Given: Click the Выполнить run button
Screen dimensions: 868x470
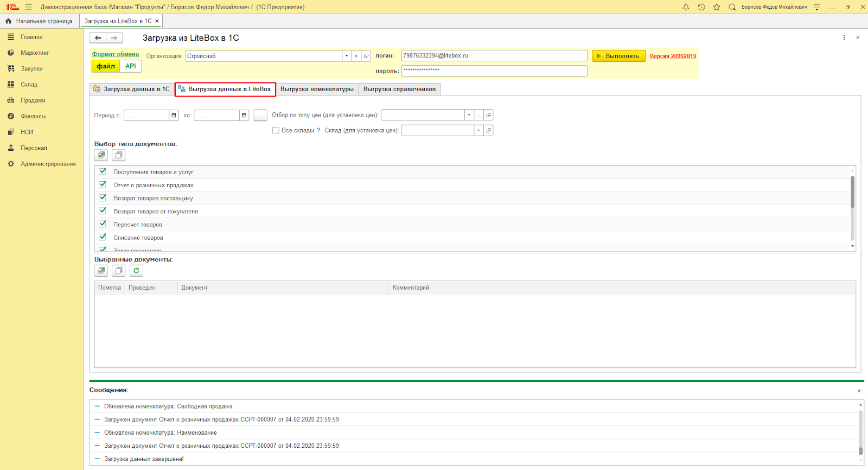Looking at the screenshot, I should click(x=618, y=56).
